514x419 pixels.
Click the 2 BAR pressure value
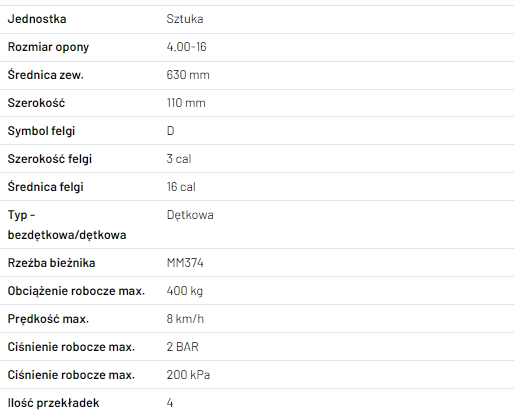[183, 347]
